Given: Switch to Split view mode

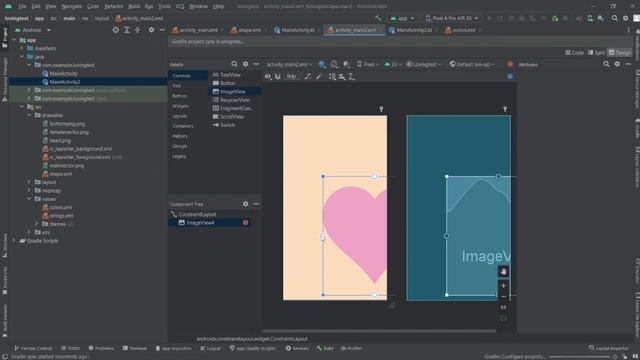Looking at the screenshot, I should coord(596,52).
